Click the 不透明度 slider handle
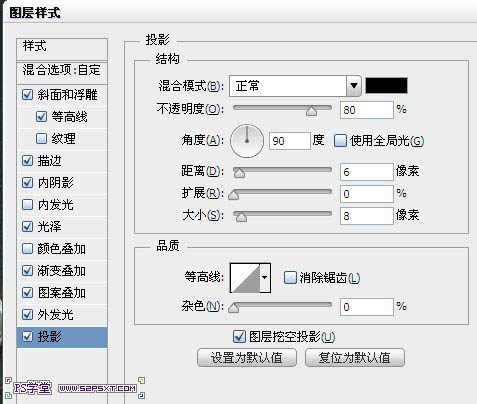Screen dimensions: 477x404 point(312,111)
